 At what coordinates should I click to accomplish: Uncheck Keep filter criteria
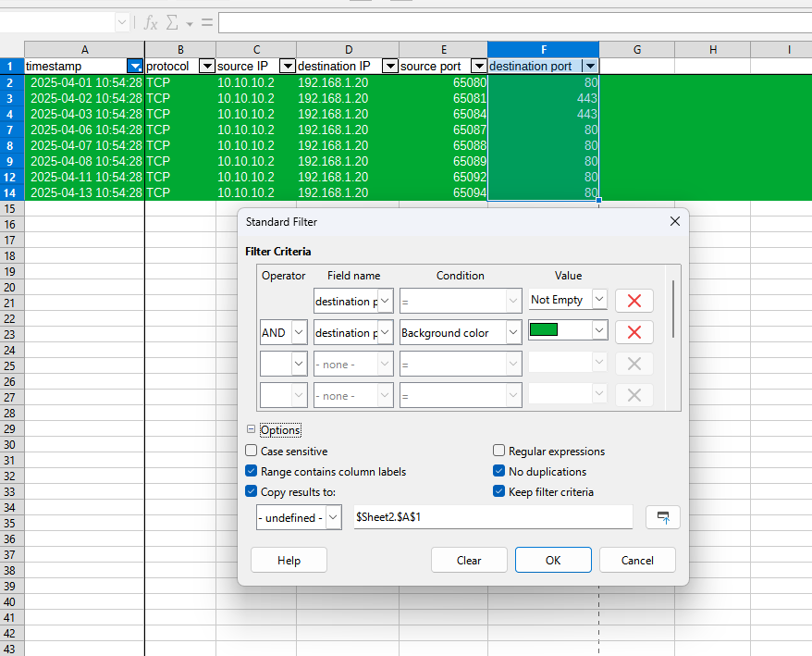[x=499, y=492]
